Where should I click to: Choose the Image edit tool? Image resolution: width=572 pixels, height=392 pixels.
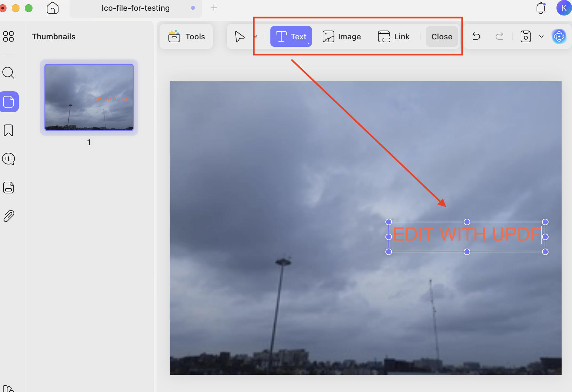click(342, 36)
